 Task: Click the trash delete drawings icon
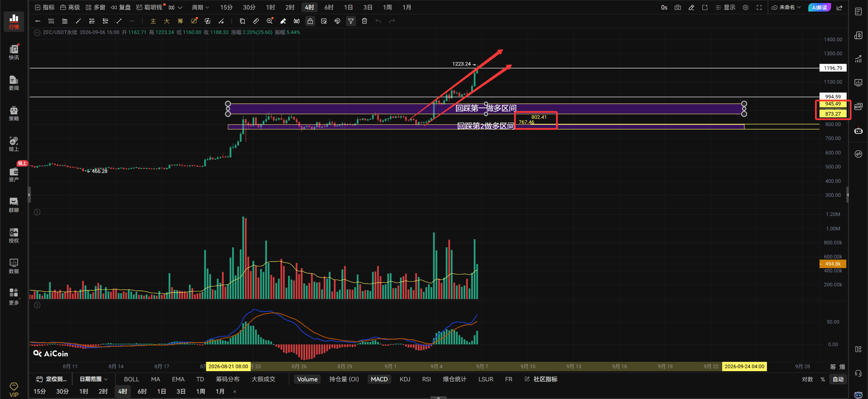364,21
